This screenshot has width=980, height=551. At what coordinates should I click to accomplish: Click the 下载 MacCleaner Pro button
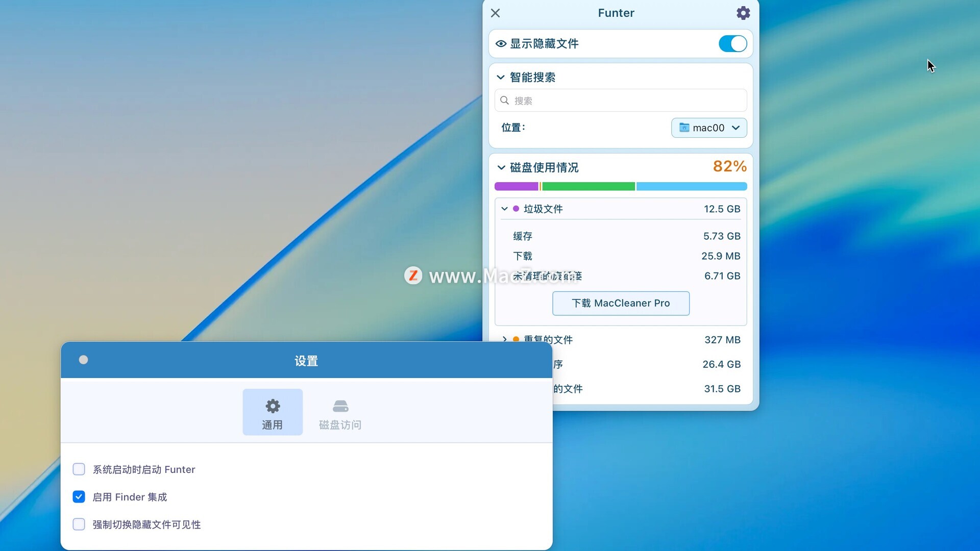coord(621,304)
